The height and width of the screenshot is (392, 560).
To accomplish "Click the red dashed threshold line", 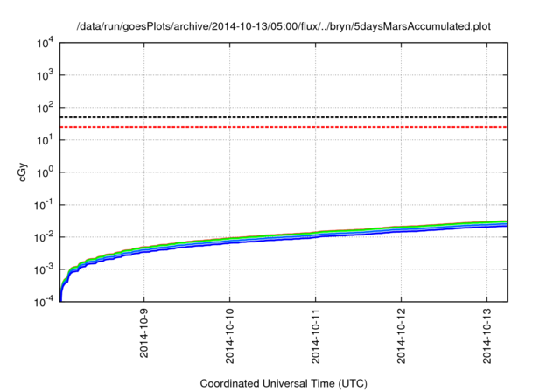I will [283, 127].
